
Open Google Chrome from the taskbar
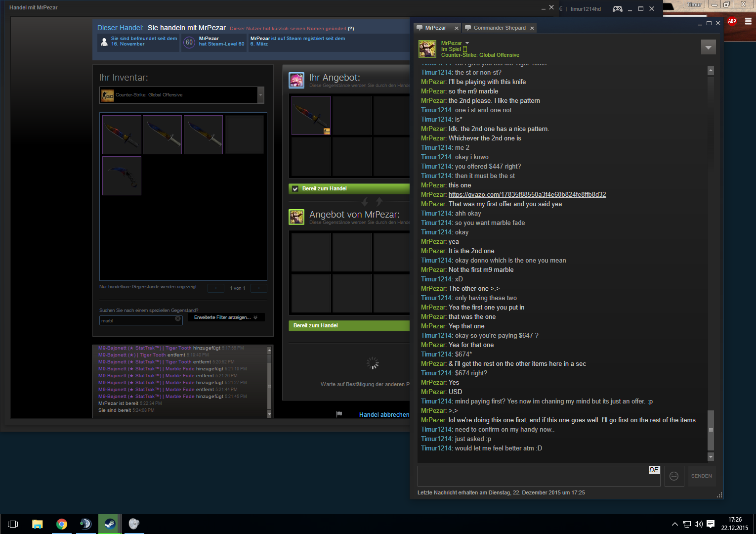click(x=62, y=524)
